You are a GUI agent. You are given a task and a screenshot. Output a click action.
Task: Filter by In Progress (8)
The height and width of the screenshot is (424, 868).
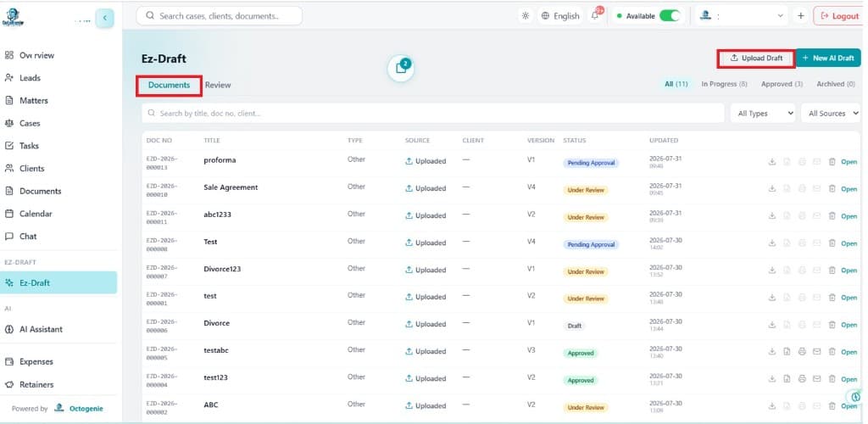[x=724, y=84]
